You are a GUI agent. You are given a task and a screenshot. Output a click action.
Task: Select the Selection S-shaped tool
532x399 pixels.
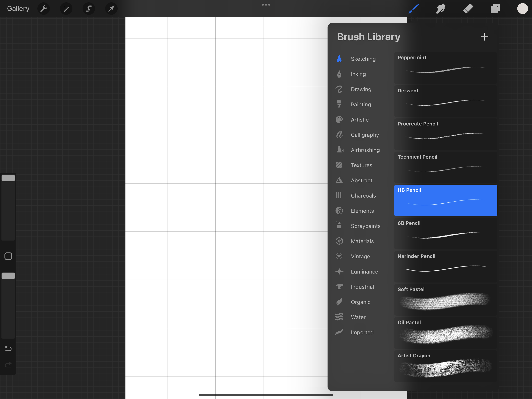(x=89, y=9)
